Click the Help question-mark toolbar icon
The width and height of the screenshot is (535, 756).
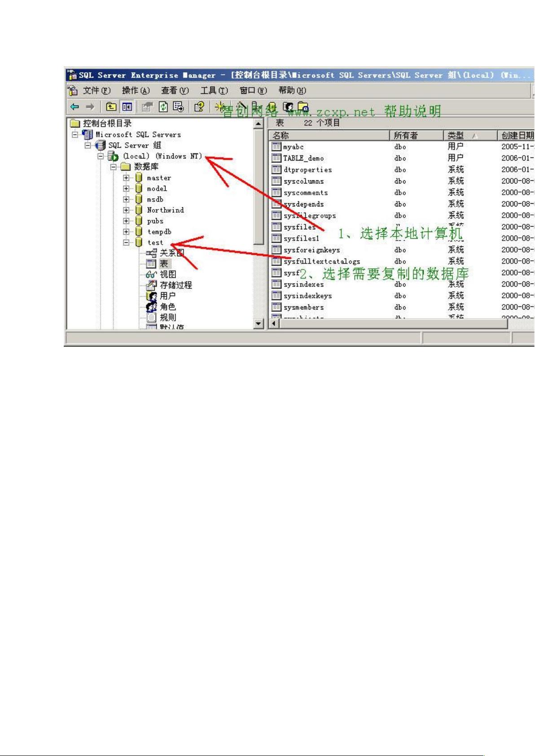pyautogui.click(x=199, y=107)
